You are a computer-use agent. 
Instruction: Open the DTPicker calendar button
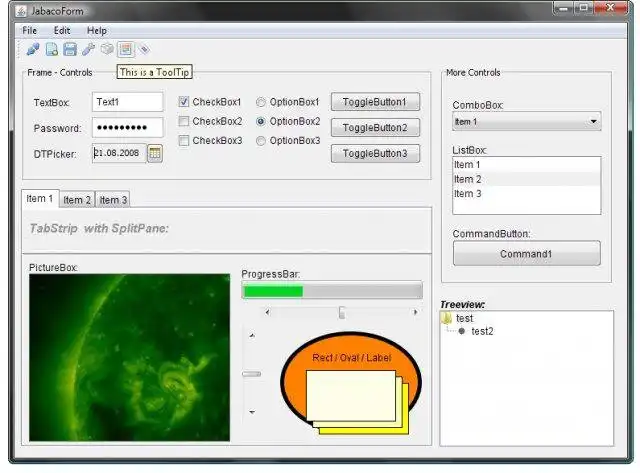(155, 153)
